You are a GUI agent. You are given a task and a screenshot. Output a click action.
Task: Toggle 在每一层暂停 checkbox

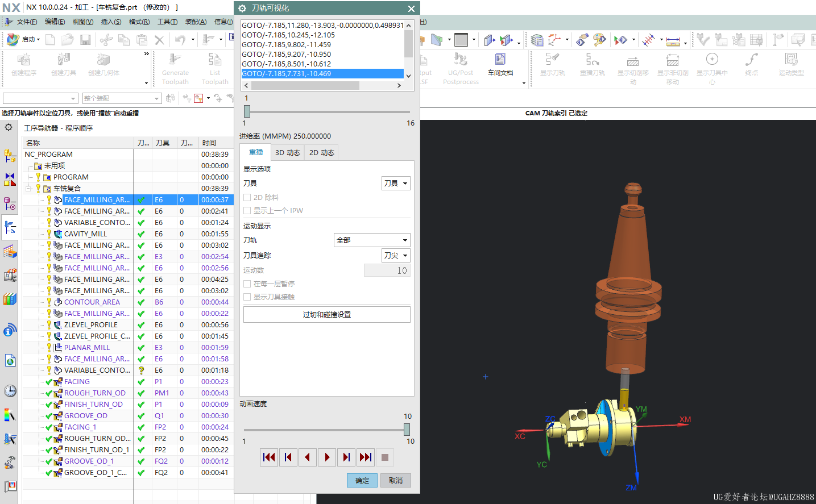(x=247, y=284)
